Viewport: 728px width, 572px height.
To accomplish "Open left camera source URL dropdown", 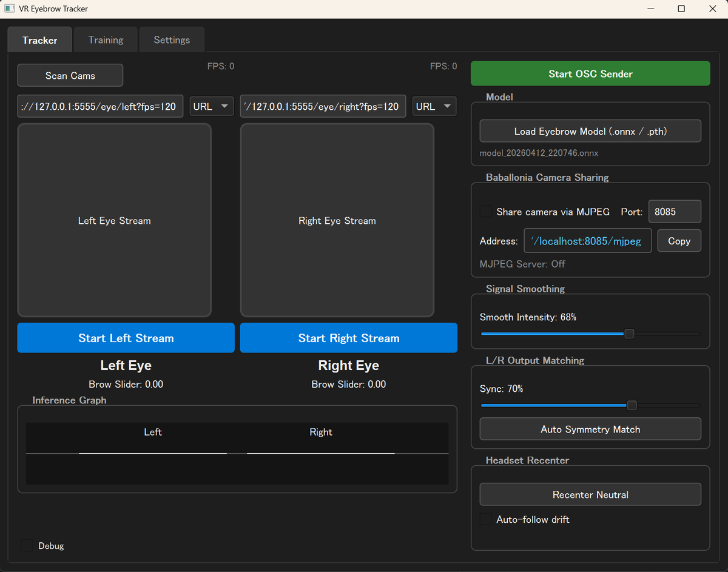I will (212, 106).
